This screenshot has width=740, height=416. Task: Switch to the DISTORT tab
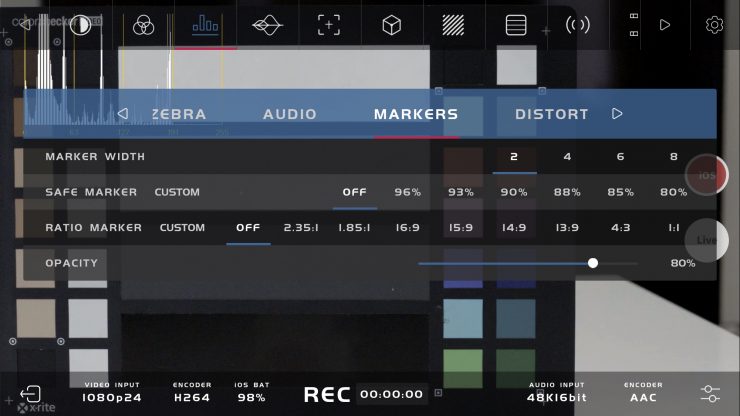click(x=551, y=114)
